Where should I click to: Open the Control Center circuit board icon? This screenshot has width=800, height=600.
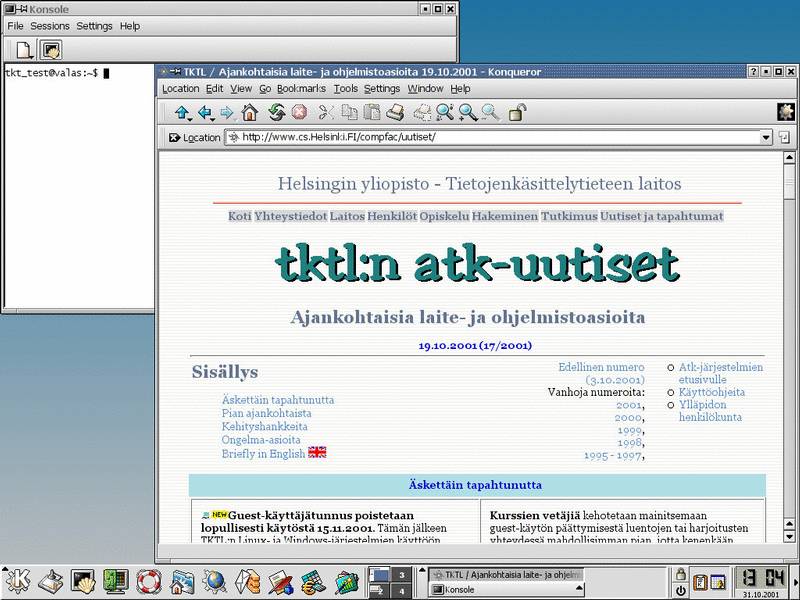(x=116, y=582)
